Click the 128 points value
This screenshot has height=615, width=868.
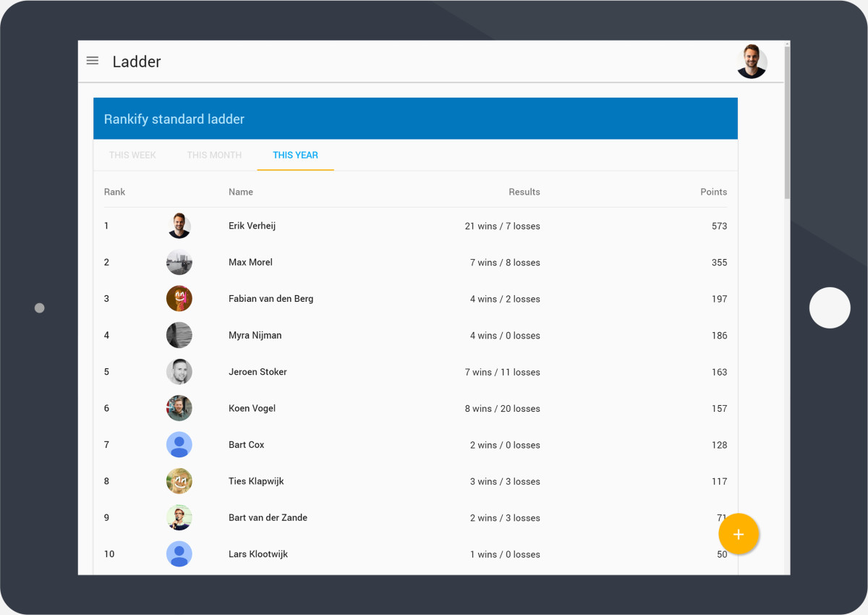coord(719,445)
